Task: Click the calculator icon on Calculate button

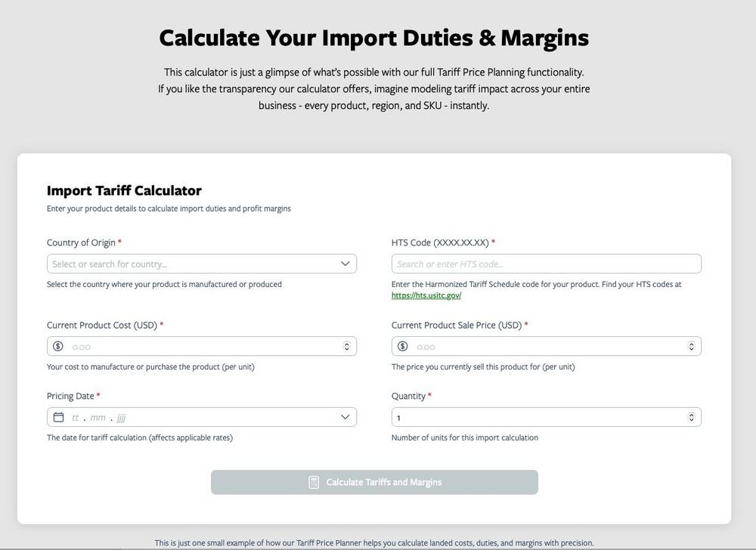Action: (x=314, y=482)
